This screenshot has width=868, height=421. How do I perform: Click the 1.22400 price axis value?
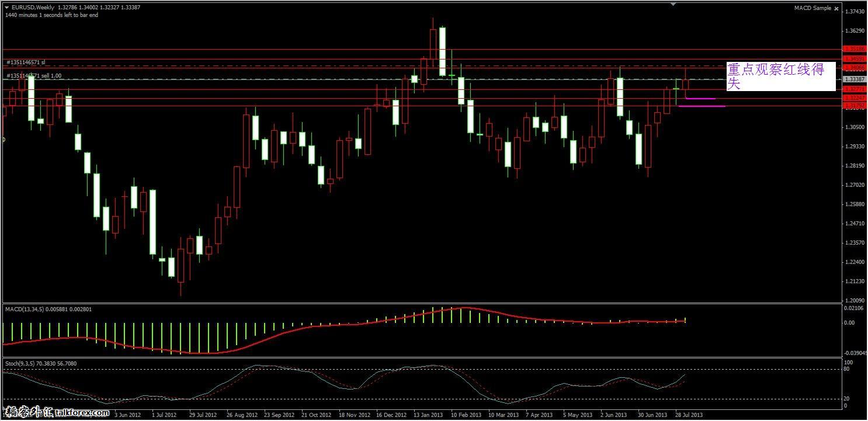[856, 262]
